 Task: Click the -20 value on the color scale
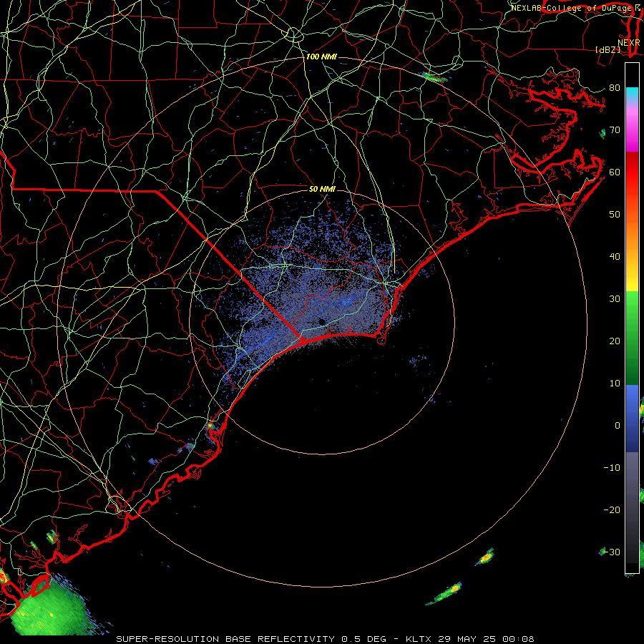(x=612, y=510)
